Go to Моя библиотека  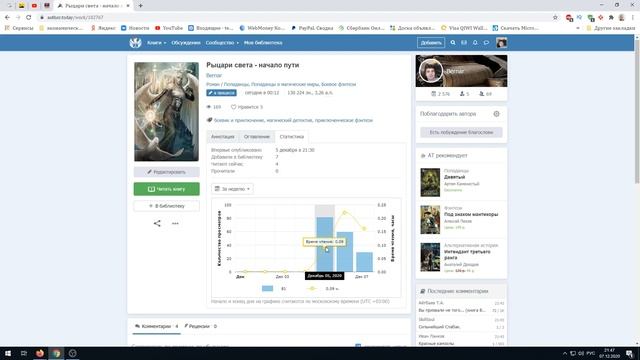263,42
